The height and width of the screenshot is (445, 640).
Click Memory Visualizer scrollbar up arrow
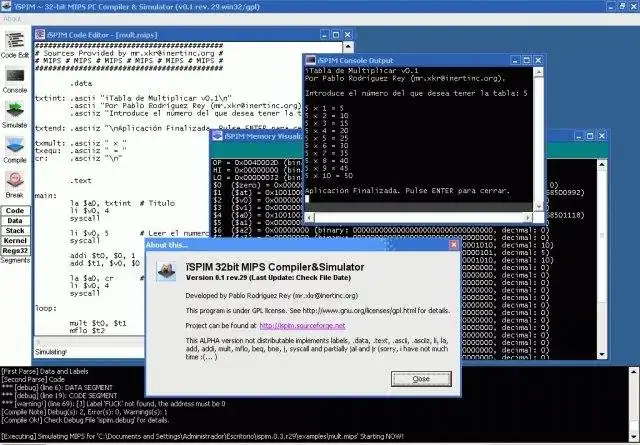point(602,164)
